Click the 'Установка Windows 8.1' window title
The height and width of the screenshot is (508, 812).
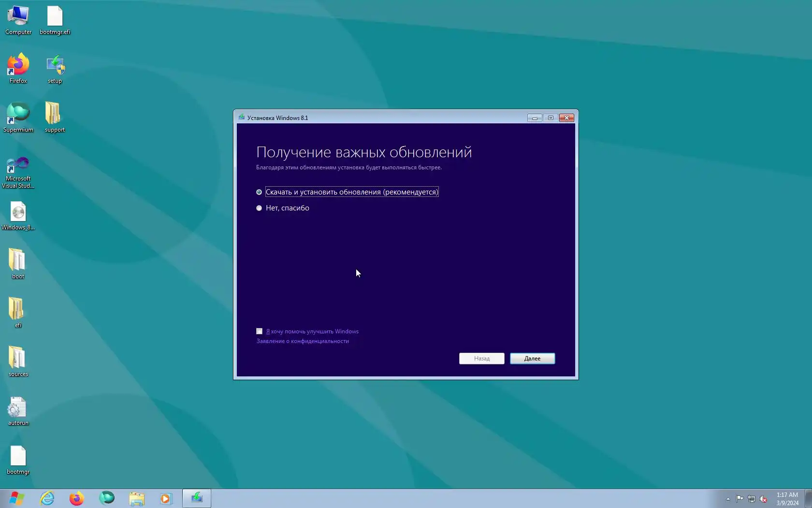click(277, 118)
